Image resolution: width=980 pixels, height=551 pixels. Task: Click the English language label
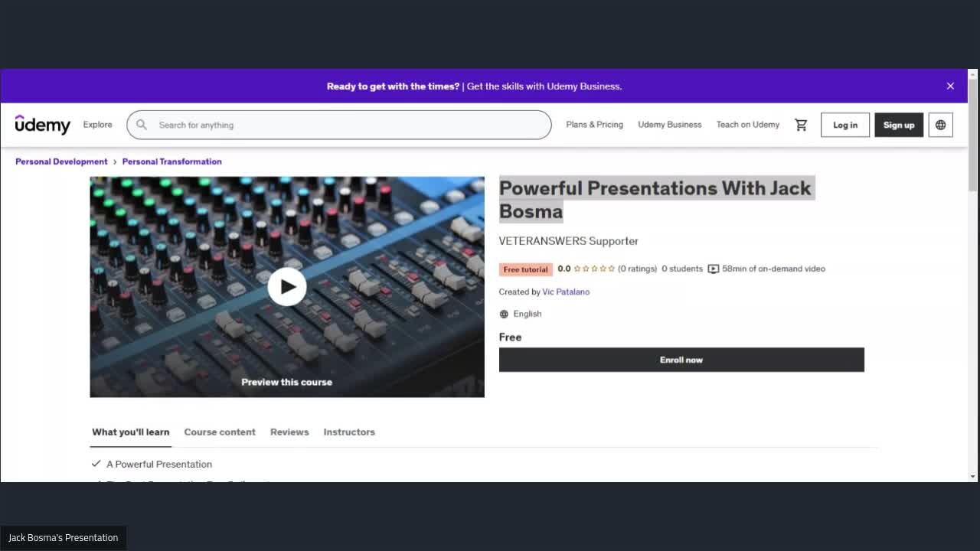click(x=528, y=314)
